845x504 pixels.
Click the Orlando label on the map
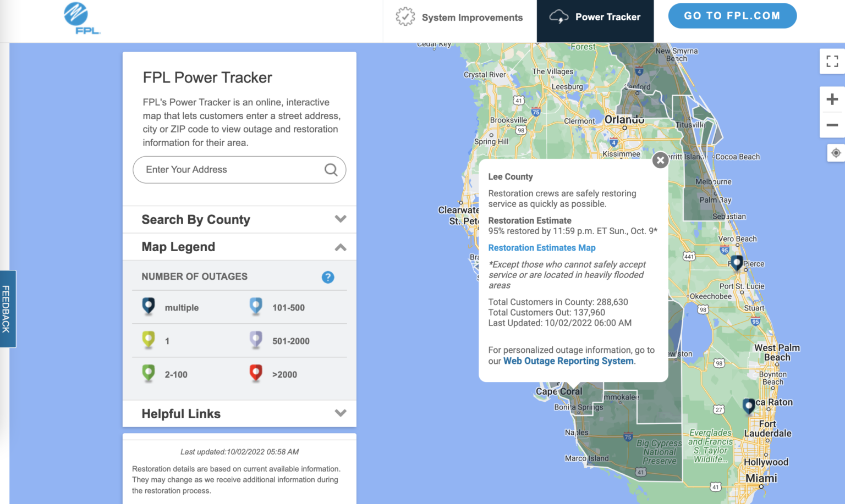tap(624, 119)
